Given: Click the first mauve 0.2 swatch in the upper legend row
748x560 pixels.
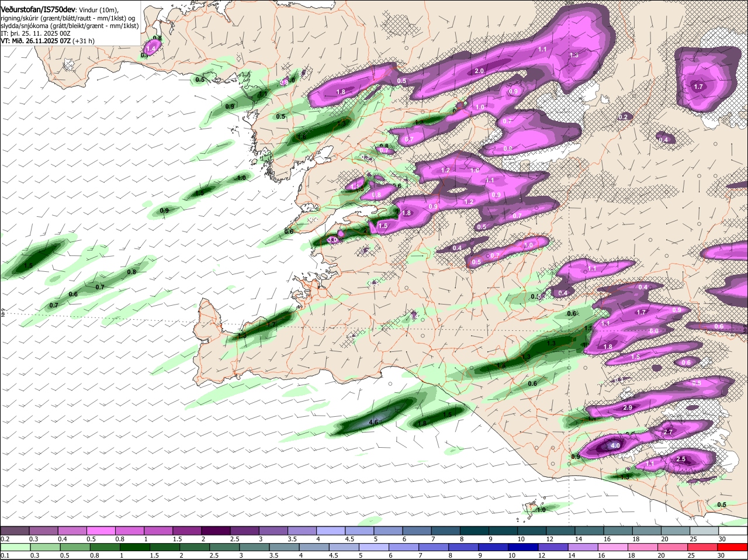Looking at the screenshot, I should (x=15, y=530).
